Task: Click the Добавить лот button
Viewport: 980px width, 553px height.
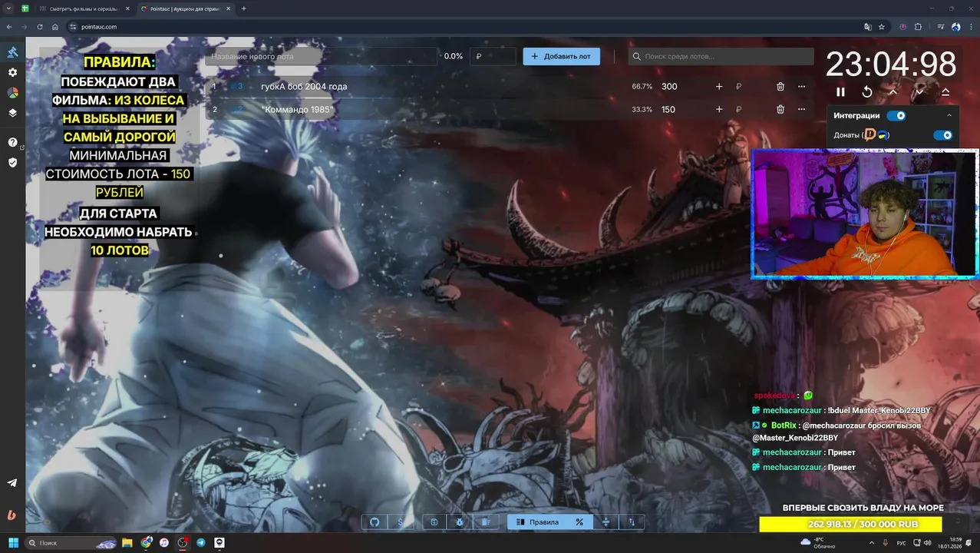Action: click(x=562, y=56)
